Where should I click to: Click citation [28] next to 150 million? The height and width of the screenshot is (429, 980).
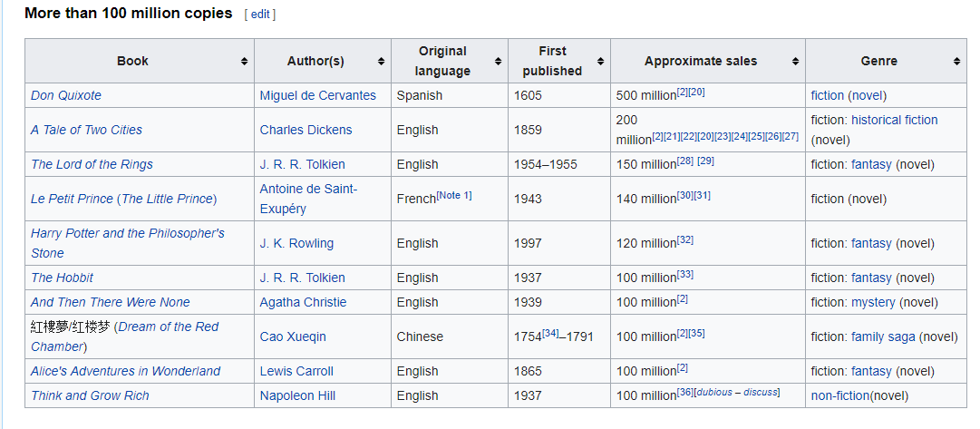click(685, 161)
